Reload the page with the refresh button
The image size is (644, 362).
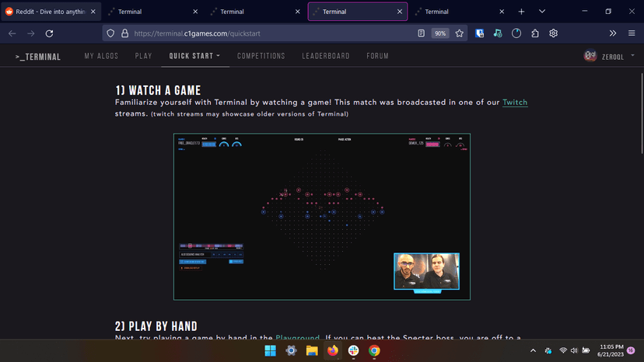[x=49, y=33]
